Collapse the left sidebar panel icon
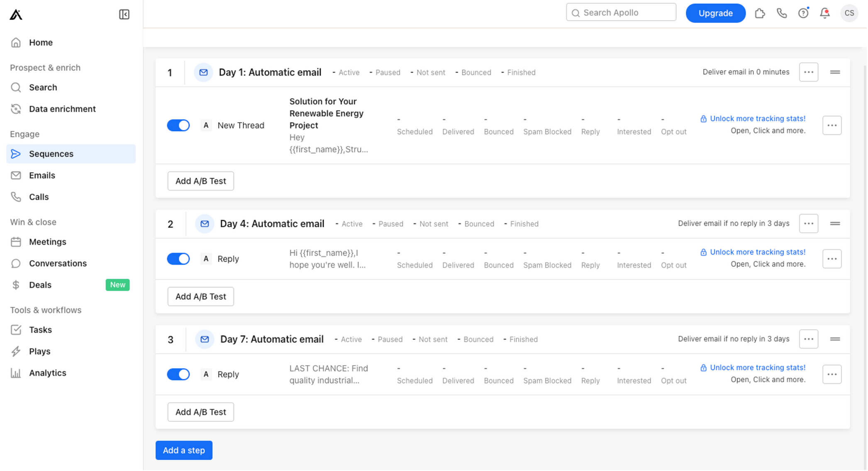Screen dimensions: 868x471 [124, 15]
